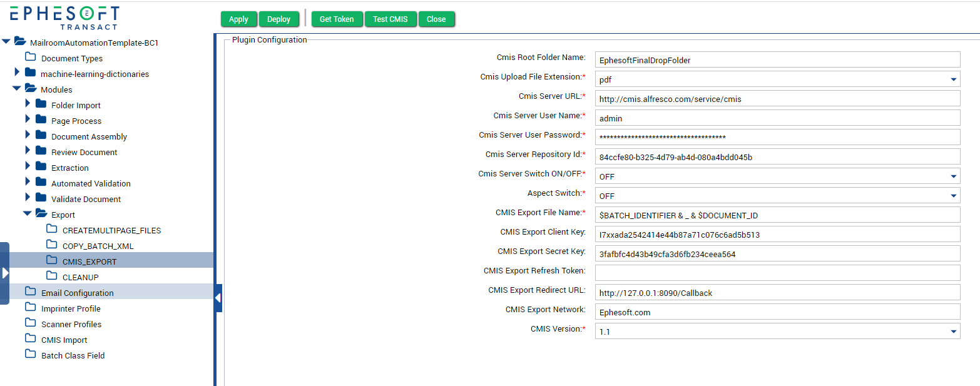Click the Close button in toolbar
The height and width of the screenshot is (386, 980).
[436, 19]
